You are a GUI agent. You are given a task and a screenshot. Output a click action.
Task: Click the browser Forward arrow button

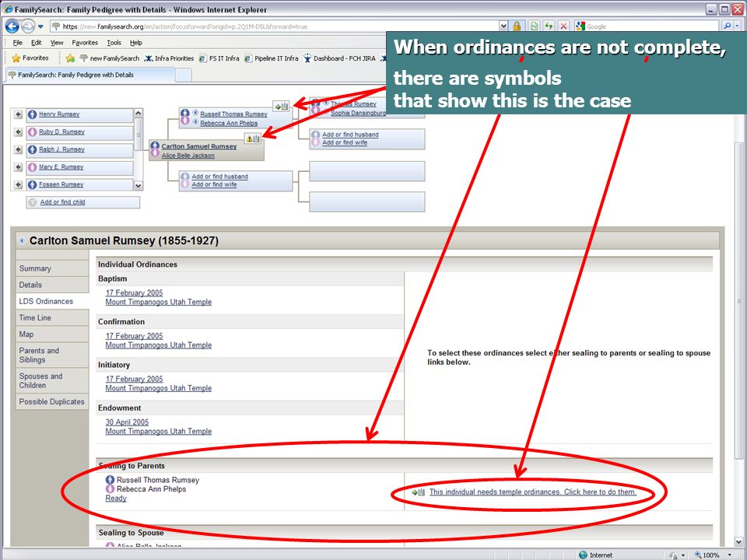coord(28,26)
